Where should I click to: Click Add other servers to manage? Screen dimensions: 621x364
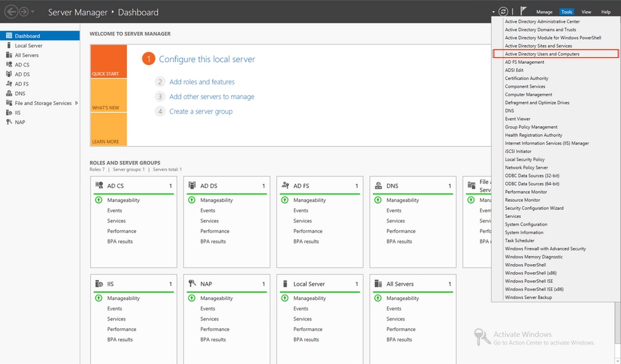pos(212,96)
